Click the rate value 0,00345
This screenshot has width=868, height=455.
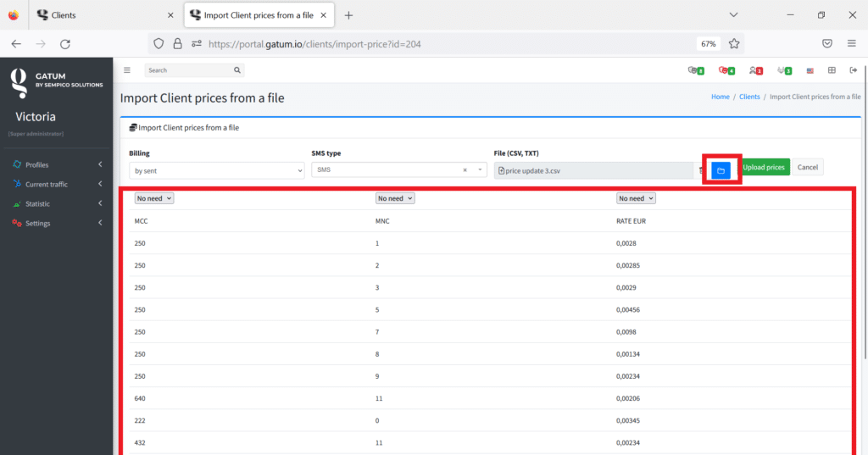click(628, 420)
